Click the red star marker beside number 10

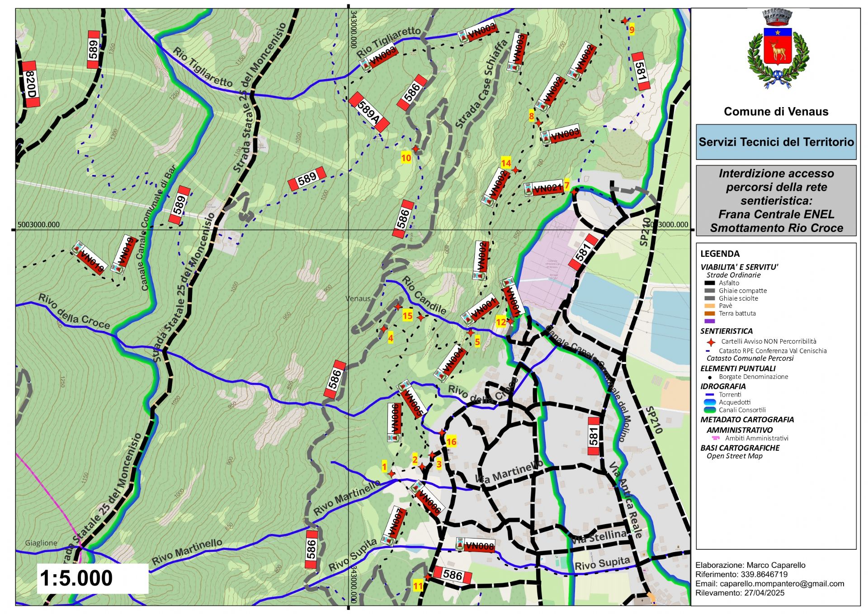point(415,149)
